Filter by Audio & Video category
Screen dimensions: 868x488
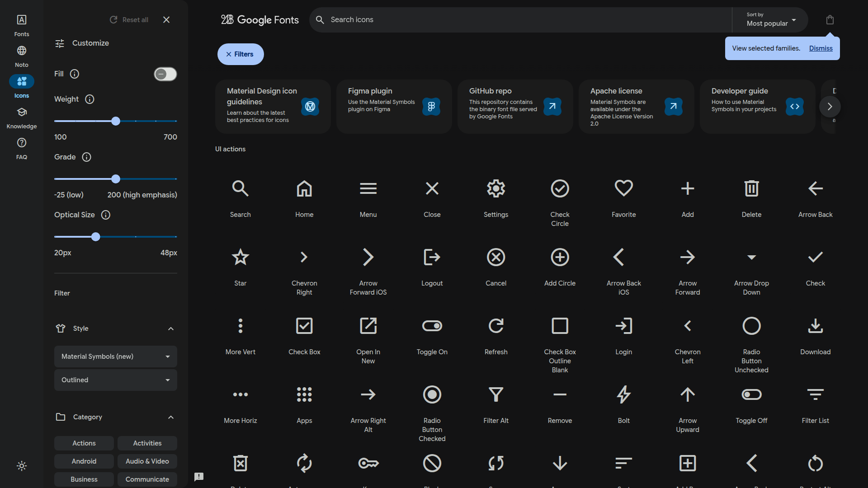pos(147,461)
